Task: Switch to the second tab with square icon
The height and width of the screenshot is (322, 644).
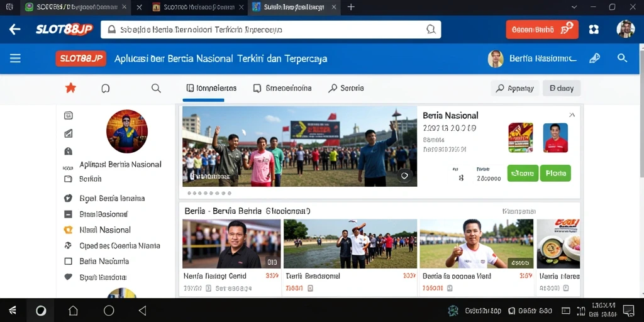Action: click(x=282, y=88)
